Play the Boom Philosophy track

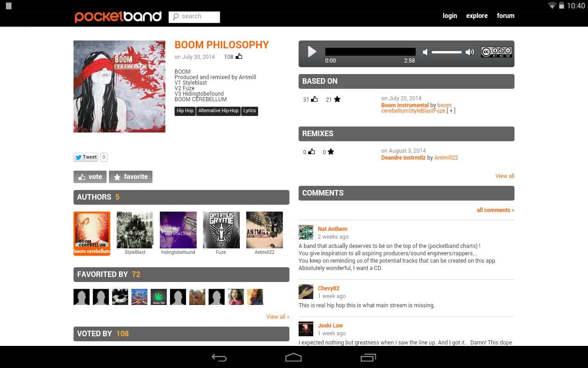coord(312,52)
